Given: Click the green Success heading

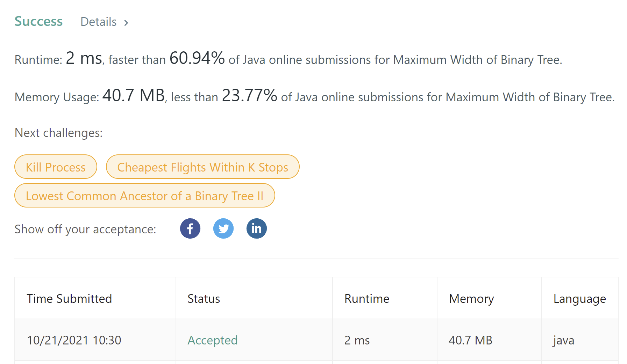Looking at the screenshot, I should 38,21.
